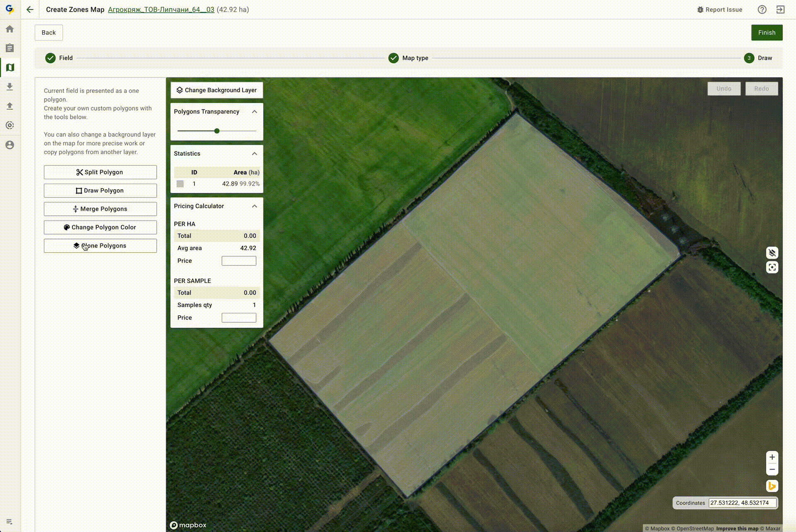This screenshot has height=532, width=796.
Task: Click the gray color swatch for polygon 1
Action: click(x=180, y=184)
